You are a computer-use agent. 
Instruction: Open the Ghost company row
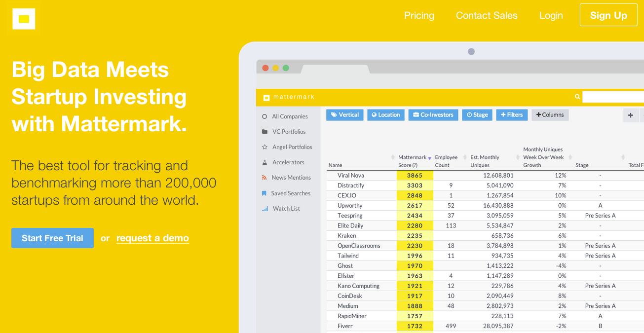click(x=485, y=266)
